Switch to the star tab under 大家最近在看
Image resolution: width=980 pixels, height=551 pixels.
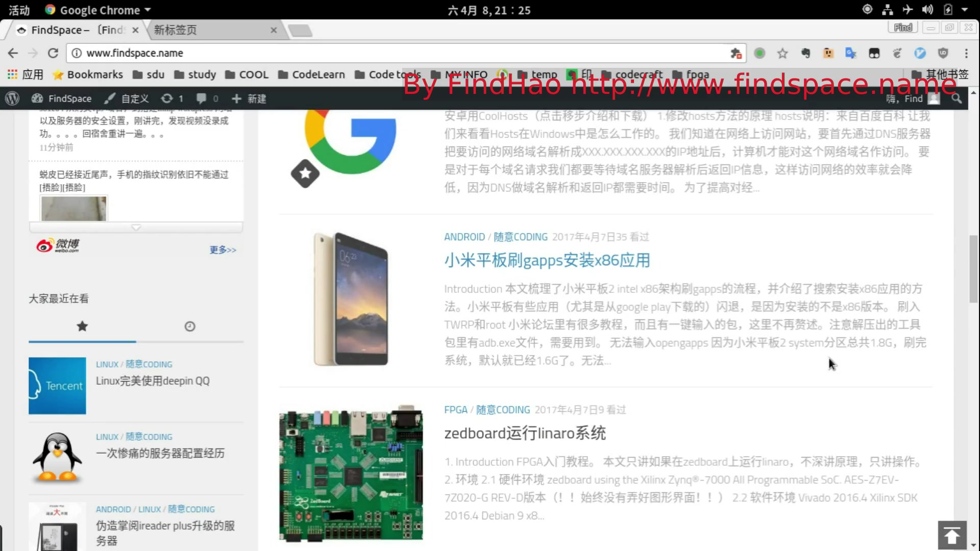click(82, 326)
